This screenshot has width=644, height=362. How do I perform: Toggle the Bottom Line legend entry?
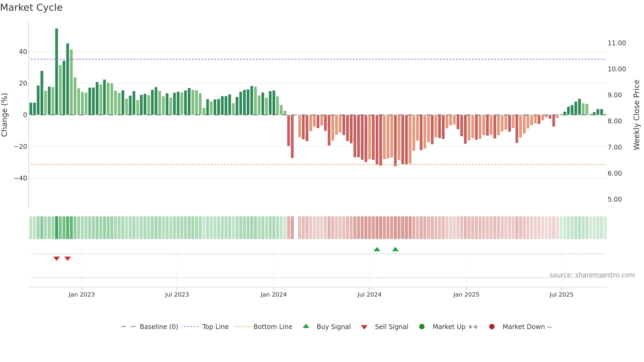pyautogui.click(x=264, y=327)
